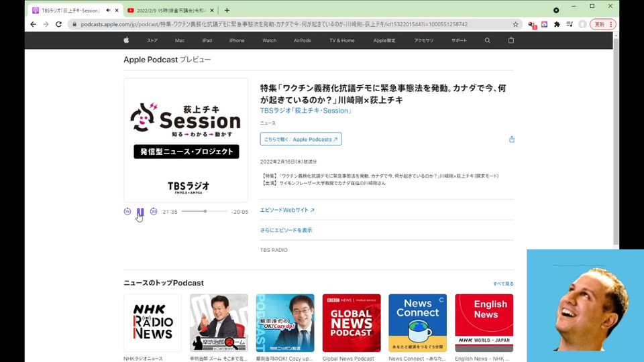Open the share icon for this episode
Viewport: 644px width, 362px height.
click(511, 139)
